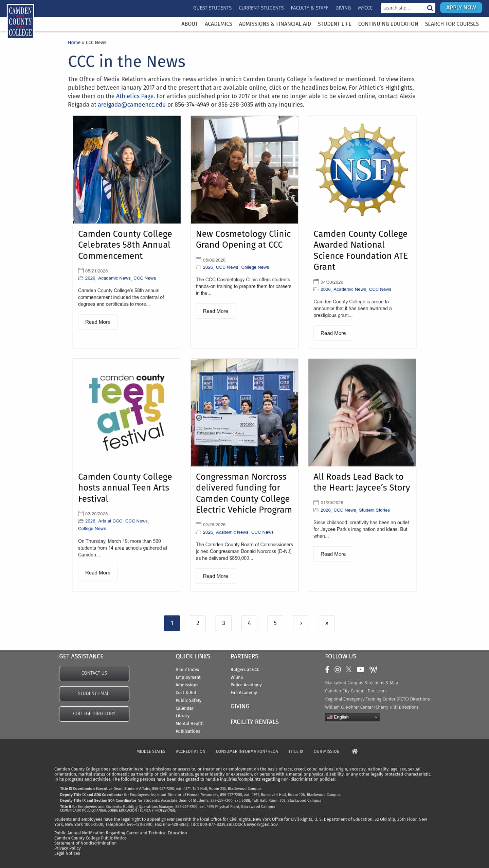489x868 pixels.
Task: Open the Instagram icon in Follow Us
Action: click(x=338, y=670)
